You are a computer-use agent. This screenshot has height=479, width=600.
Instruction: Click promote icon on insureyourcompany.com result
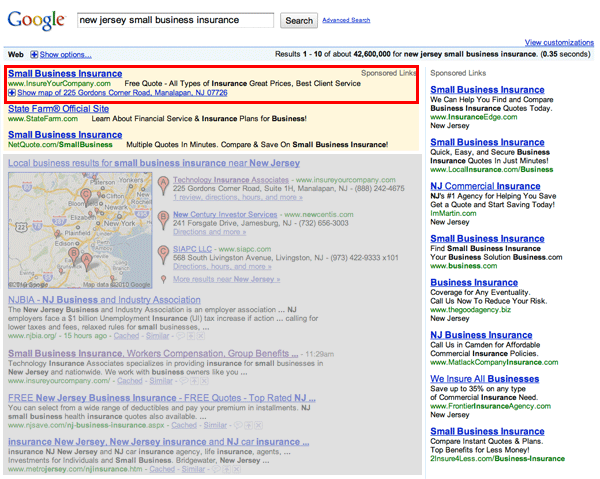(x=194, y=381)
